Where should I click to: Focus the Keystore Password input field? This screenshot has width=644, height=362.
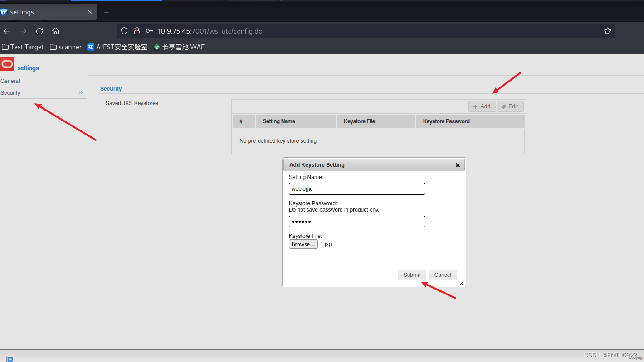(x=357, y=222)
